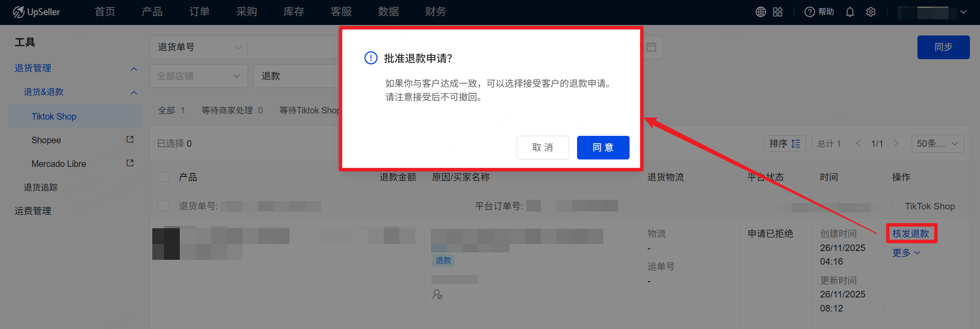Image resolution: width=980 pixels, height=329 pixels.
Task: Open the apps grid icon
Action: [x=777, y=12]
